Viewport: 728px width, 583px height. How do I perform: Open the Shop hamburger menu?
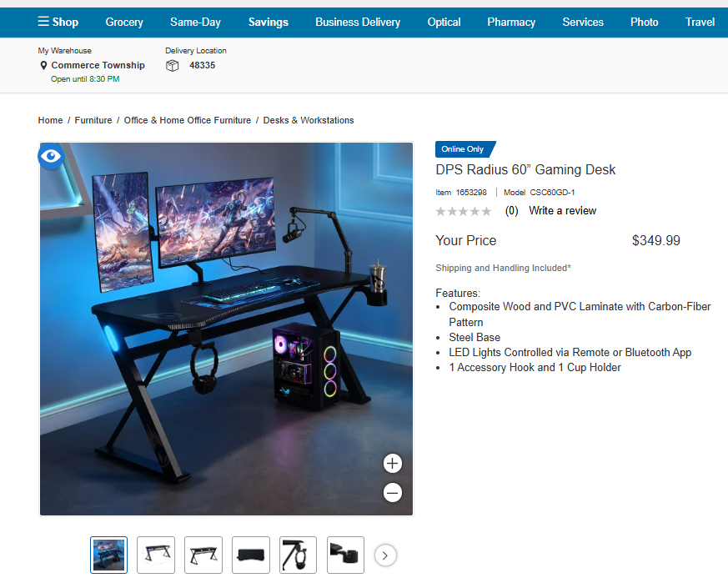point(58,22)
